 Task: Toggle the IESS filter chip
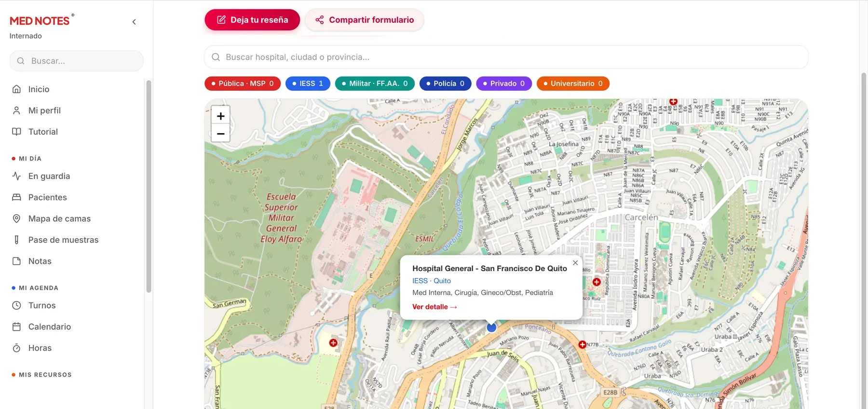(308, 83)
